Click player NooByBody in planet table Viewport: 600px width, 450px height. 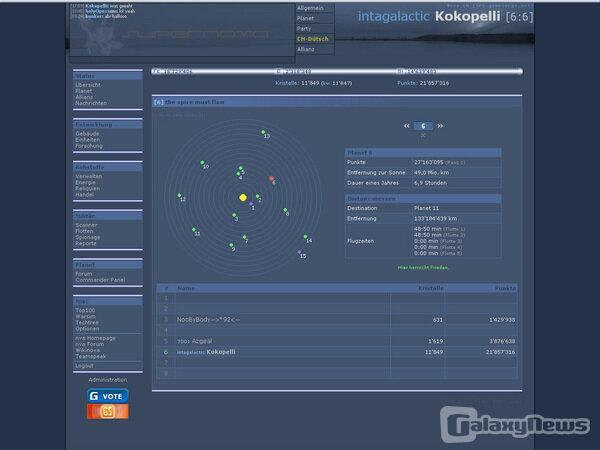209,320
